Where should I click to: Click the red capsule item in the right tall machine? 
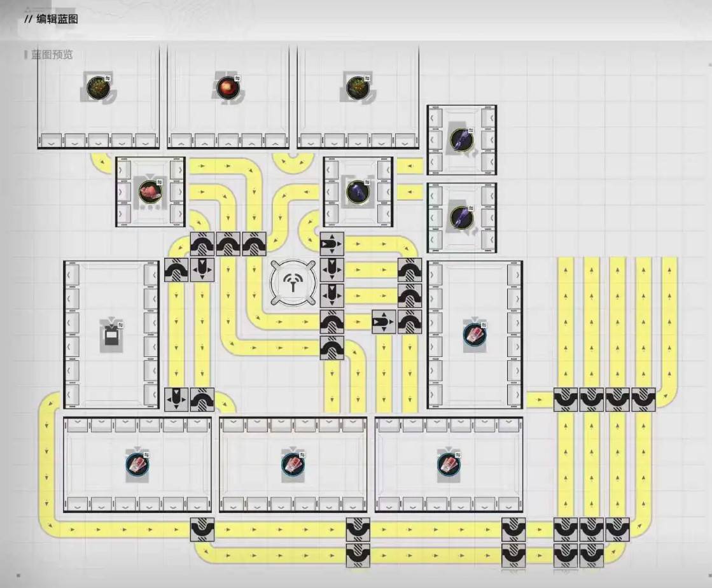pos(474,334)
